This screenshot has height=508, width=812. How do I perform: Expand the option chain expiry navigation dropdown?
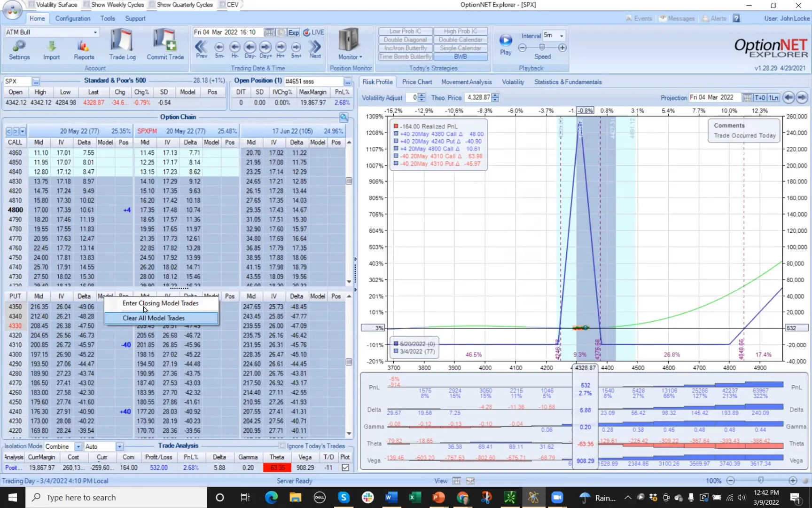[x=23, y=131]
